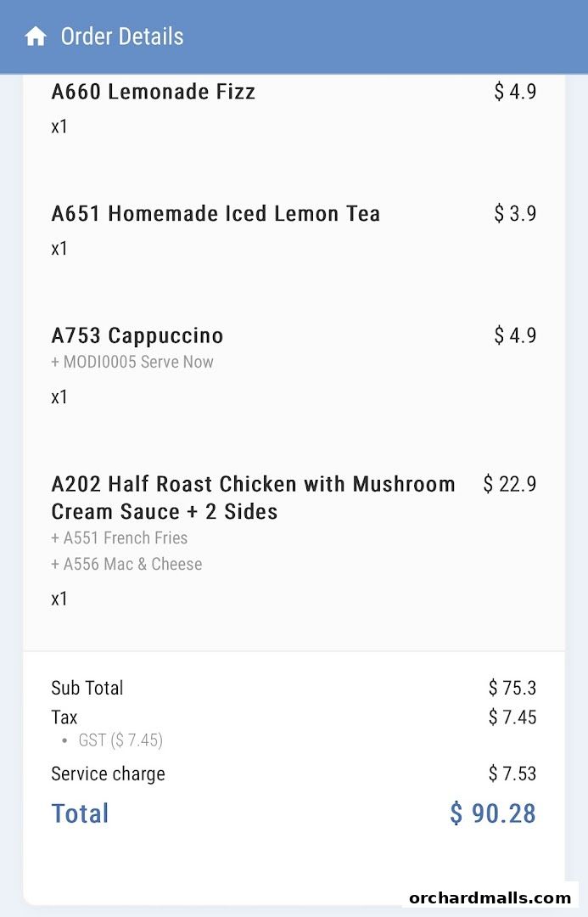The width and height of the screenshot is (588, 917).
Task: Click the Service charge label
Action: point(108,774)
